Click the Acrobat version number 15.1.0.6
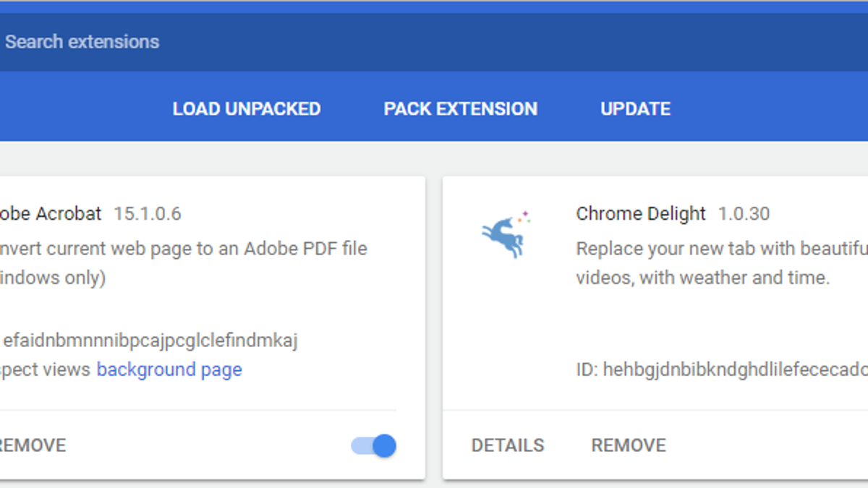Image resolution: width=868 pixels, height=488 pixels. coord(148,214)
